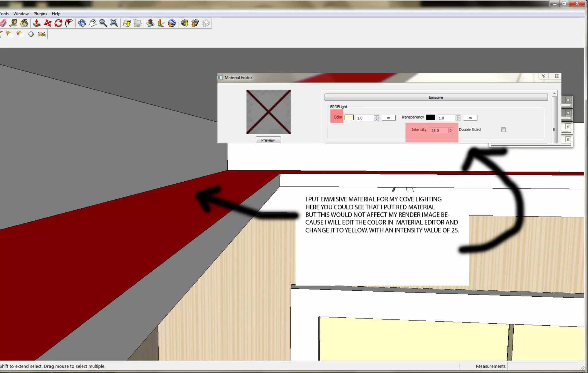Viewport: 588px width, 373px height.
Task: Increase Color multiplier using up arrow
Action: (376, 116)
